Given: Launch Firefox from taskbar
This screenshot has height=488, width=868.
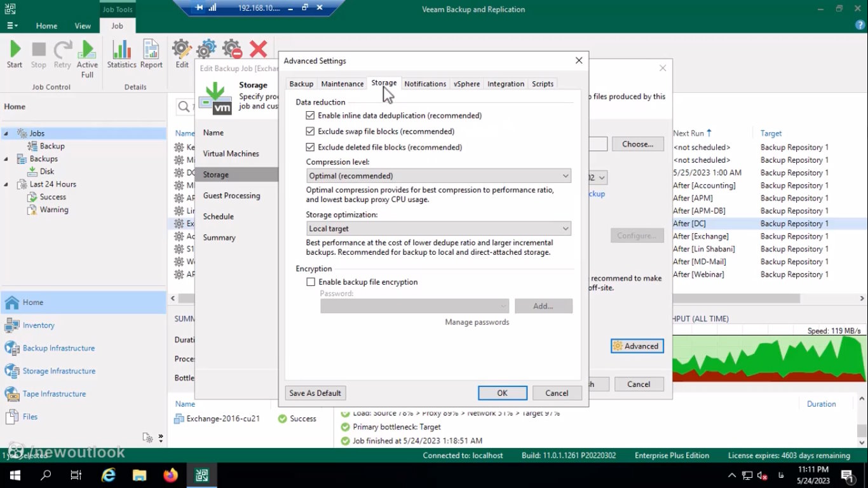Looking at the screenshot, I should point(170,475).
